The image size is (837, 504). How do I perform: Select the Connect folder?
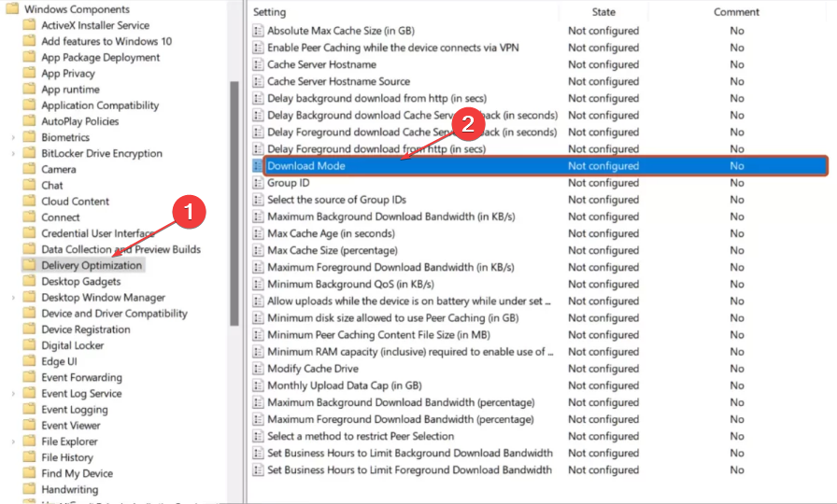(x=61, y=217)
